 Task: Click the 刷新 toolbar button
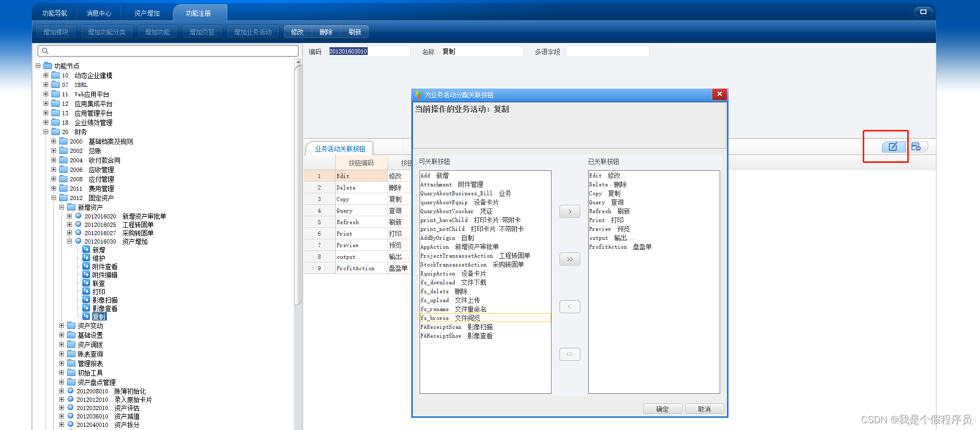click(x=355, y=32)
